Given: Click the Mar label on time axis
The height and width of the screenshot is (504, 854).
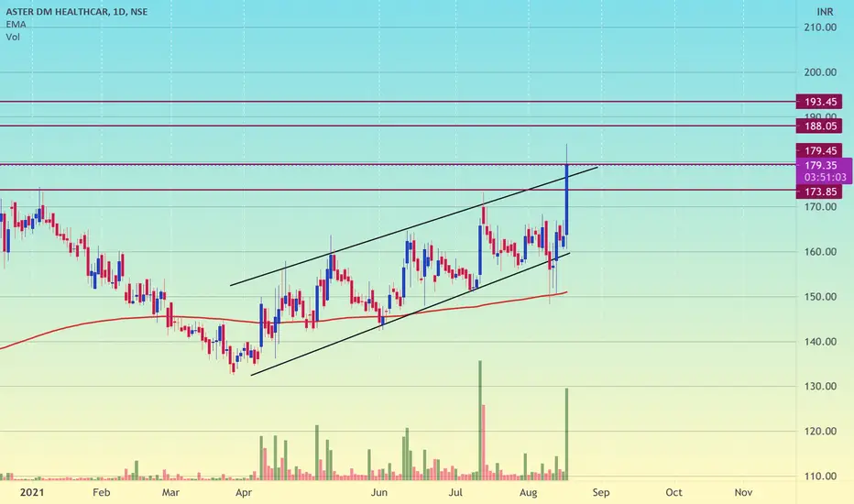Looking at the screenshot, I should tap(170, 493).
